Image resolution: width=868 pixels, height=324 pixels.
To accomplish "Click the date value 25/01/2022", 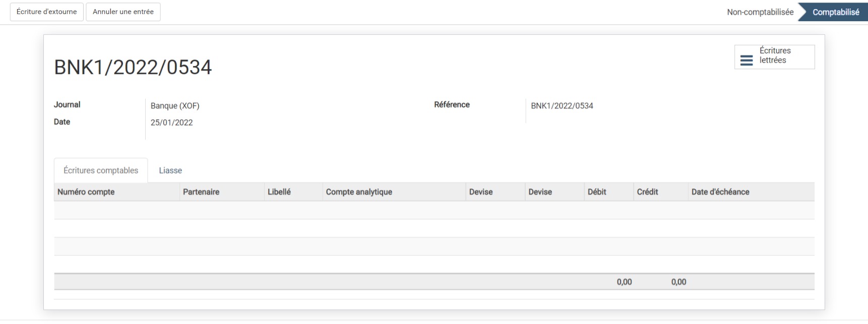I will point(171,122).
